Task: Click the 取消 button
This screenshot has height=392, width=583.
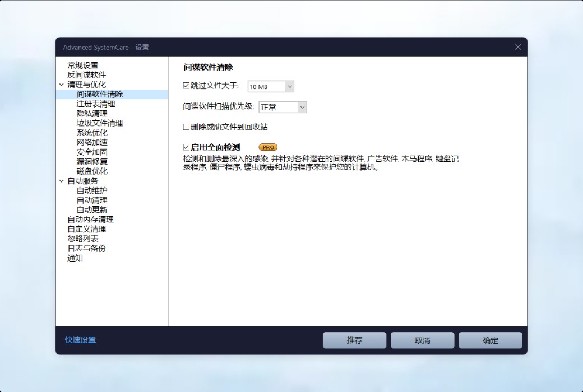Action: click(x=422, y=340)
